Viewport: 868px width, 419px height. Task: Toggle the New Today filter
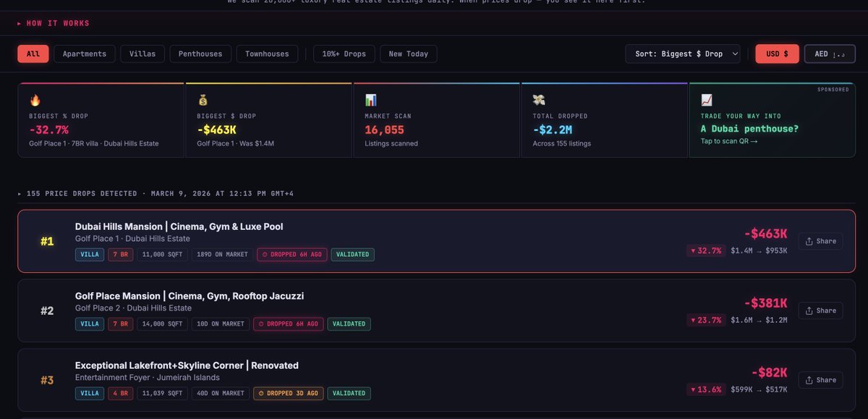coord(409,54)
